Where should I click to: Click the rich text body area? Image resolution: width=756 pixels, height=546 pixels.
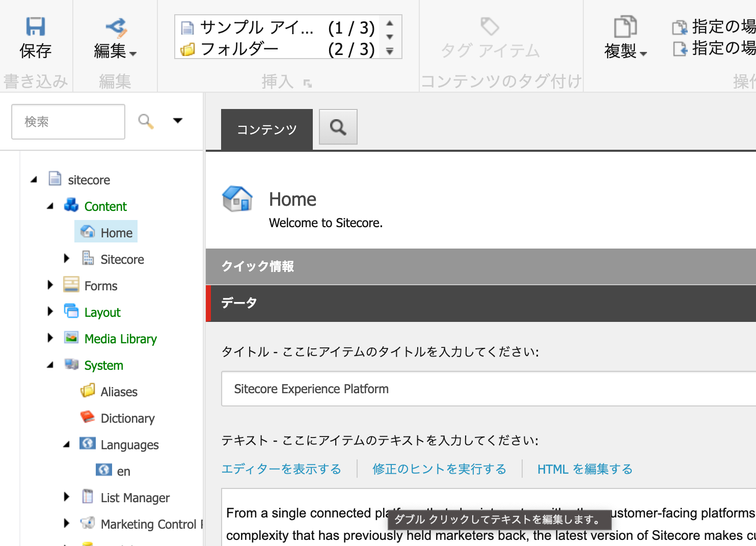point(489,517)
